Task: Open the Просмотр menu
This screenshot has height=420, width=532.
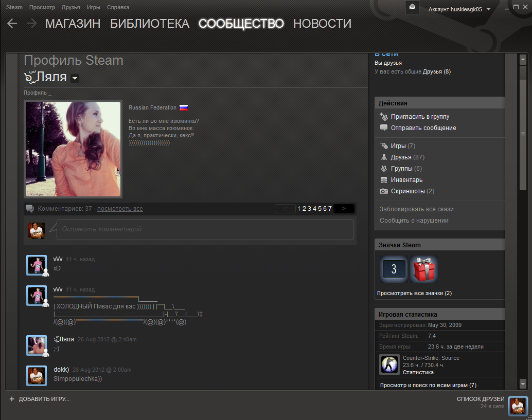Action: point(42,7)
